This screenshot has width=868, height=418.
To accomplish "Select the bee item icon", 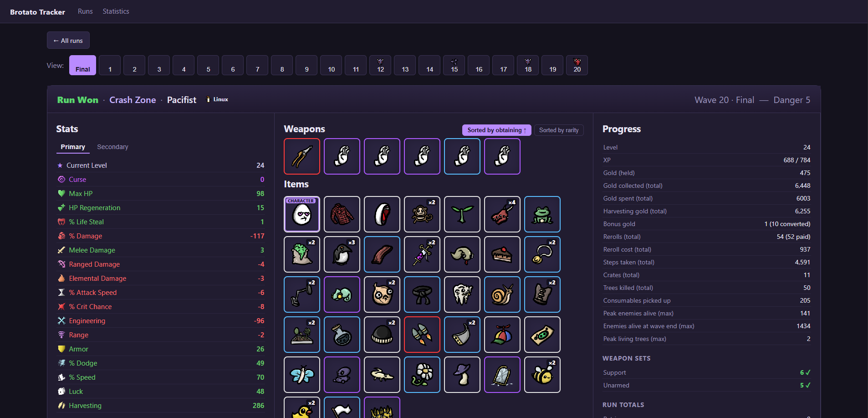I will click(542, 375).
